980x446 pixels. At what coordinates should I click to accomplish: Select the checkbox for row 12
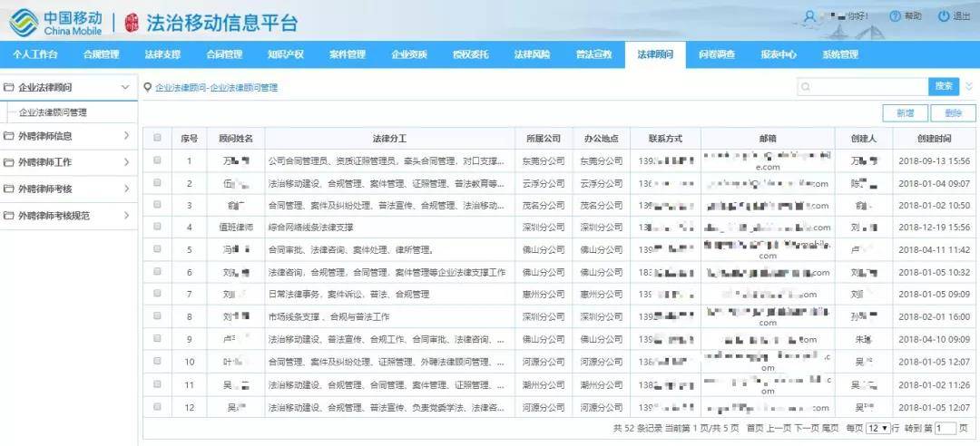click(157, 407)
